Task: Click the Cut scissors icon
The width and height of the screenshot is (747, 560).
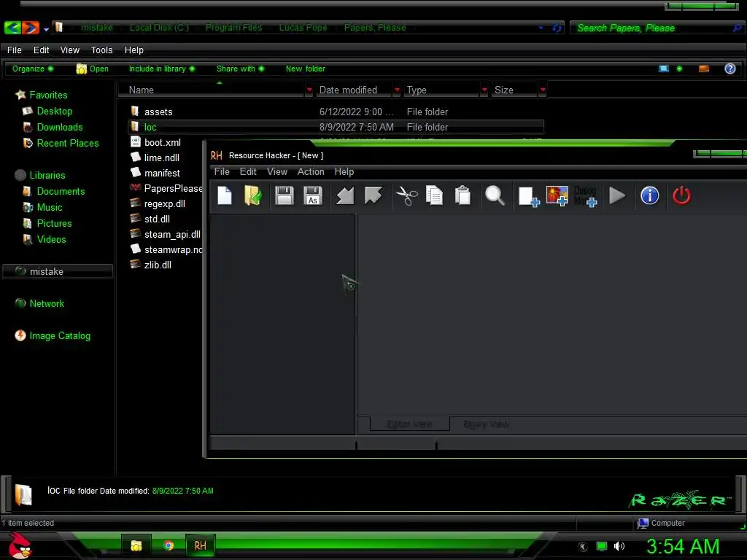Action: [406, 195]
